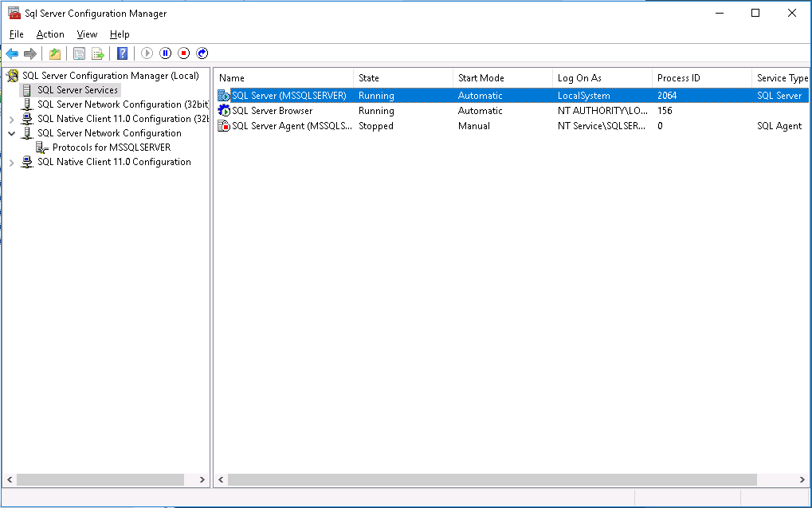Click the LocalSystem log on cell
This screenshot has width=812, height=508.
pyautogui.click(x=583, y=96)
